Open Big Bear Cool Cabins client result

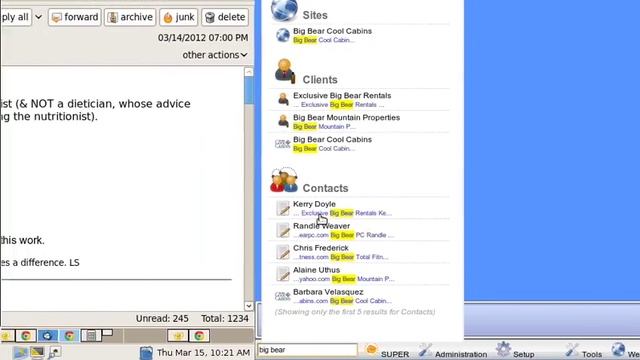point(332,140)
